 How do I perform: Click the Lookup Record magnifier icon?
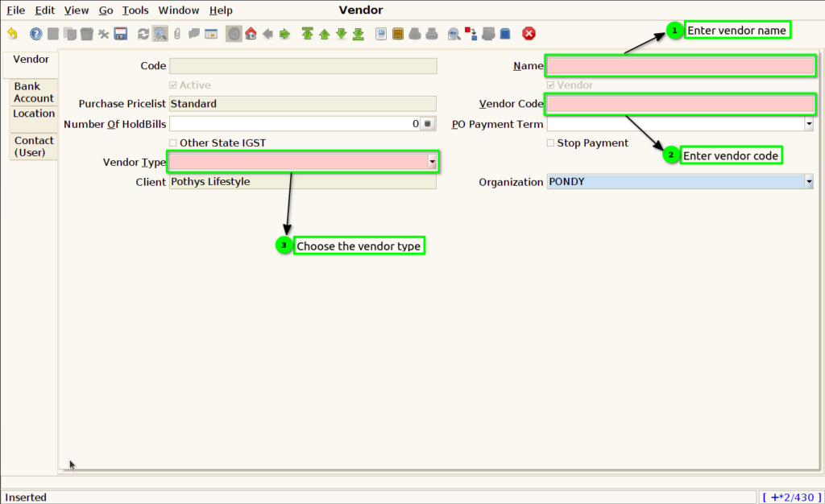click(160, 34)
